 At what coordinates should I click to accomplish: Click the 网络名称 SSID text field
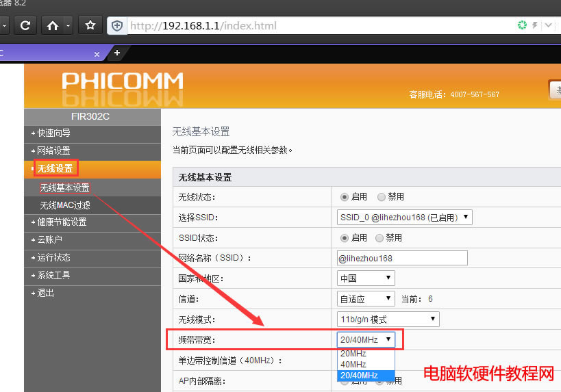402,258
